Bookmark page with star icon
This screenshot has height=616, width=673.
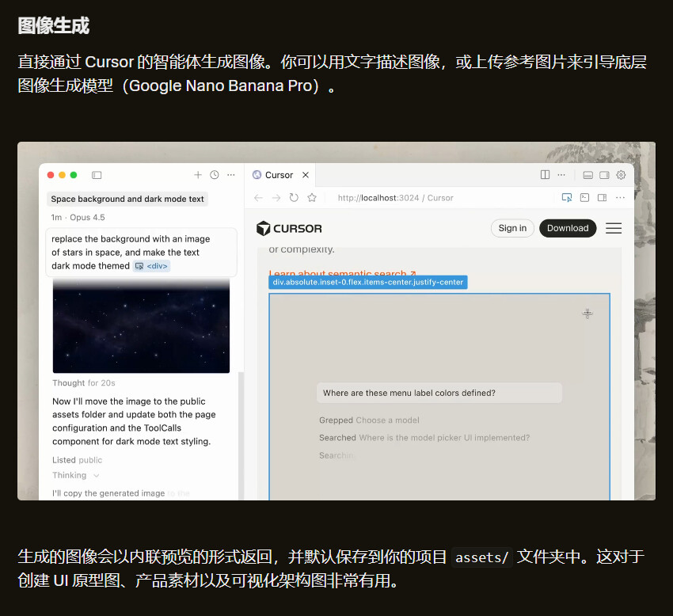(x=312, y=197)
